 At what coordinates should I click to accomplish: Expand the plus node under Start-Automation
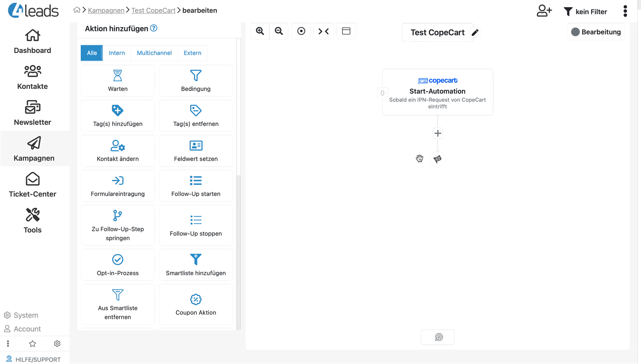pos(438,133)
